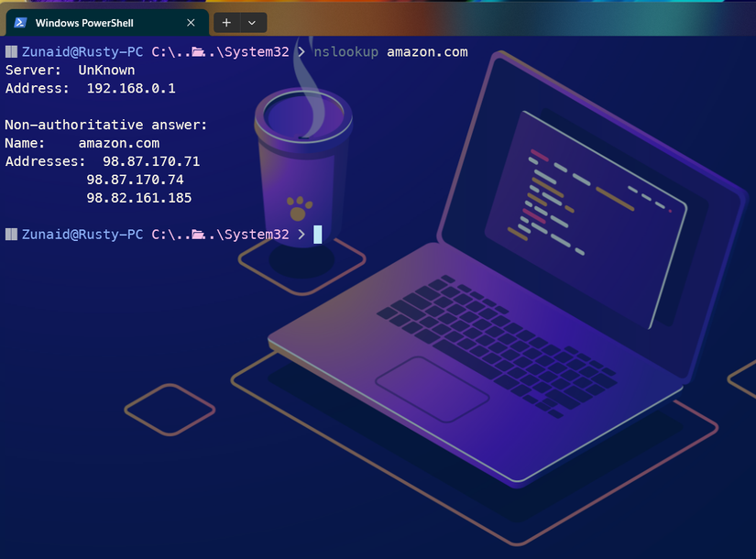The height and width of the screenshot is (559, 756).
Task: Click the nslookup command text
Action: 345,51
